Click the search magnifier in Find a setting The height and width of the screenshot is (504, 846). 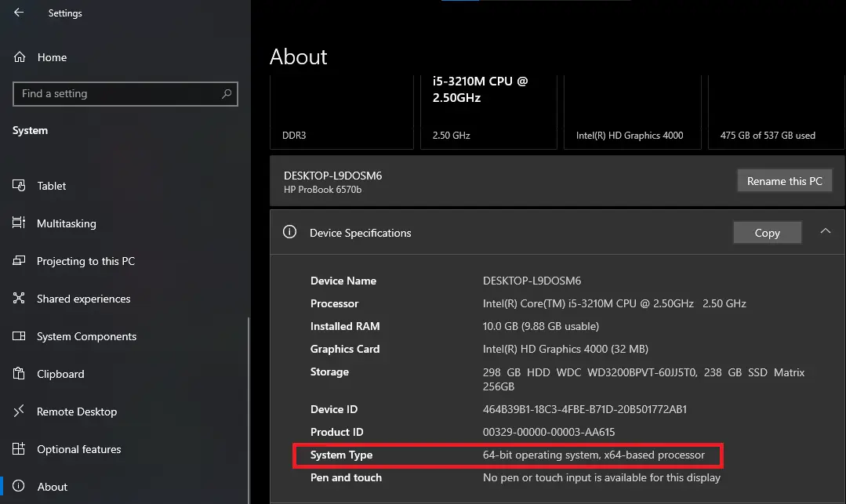click(x=227, y=94)
